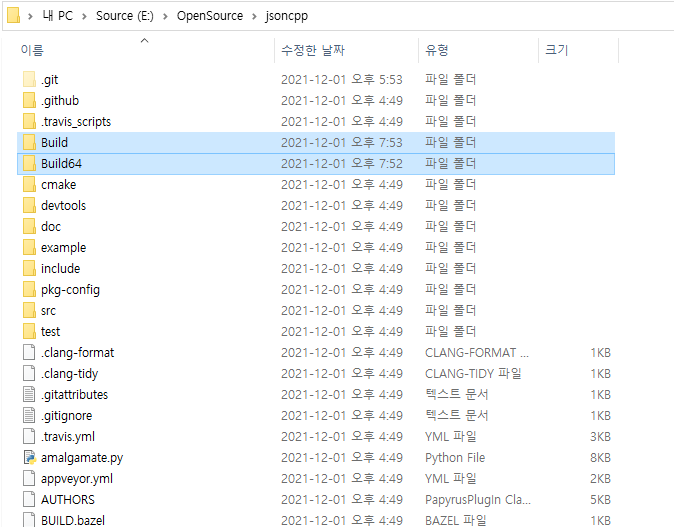Select the .clang-tidy file name
The width and height of the screenshot is (674, 527).
coord(70,374)
